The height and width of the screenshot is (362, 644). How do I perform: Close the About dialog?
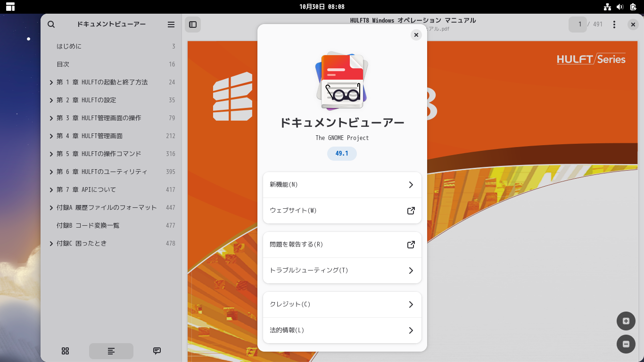tap(416, 35)
